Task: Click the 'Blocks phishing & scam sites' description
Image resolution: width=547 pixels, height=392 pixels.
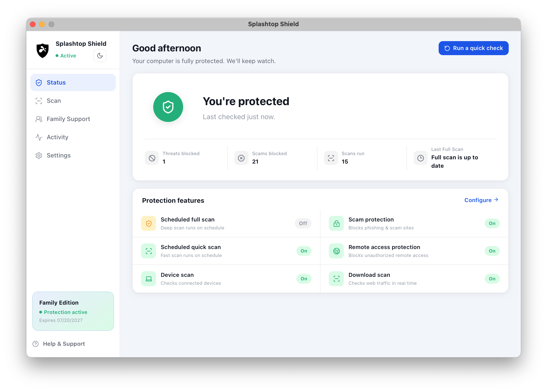Action: click(381, 228)
